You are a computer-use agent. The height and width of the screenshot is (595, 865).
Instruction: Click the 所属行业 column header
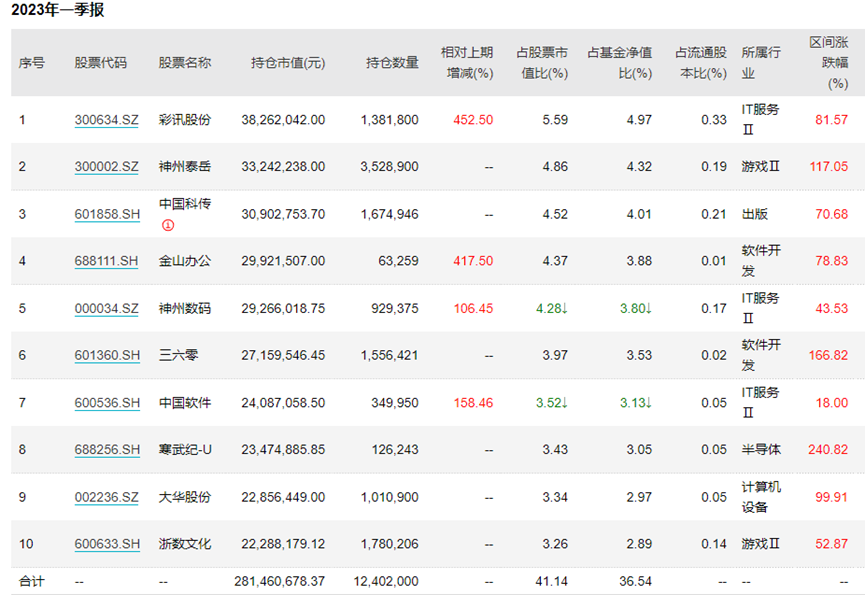[761, 63]
